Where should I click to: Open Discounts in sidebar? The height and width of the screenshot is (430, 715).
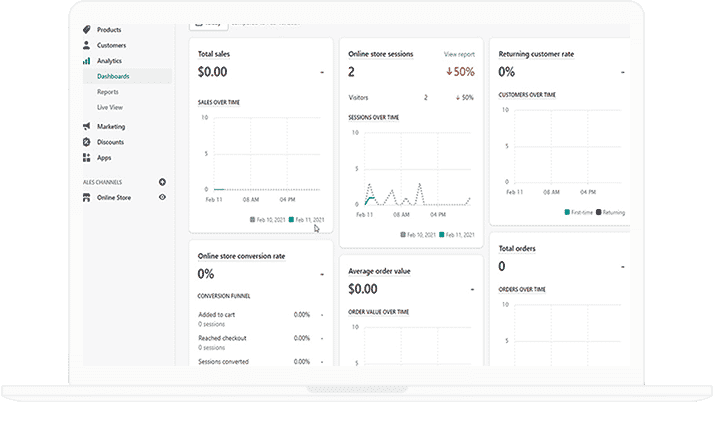coord(110,142)
